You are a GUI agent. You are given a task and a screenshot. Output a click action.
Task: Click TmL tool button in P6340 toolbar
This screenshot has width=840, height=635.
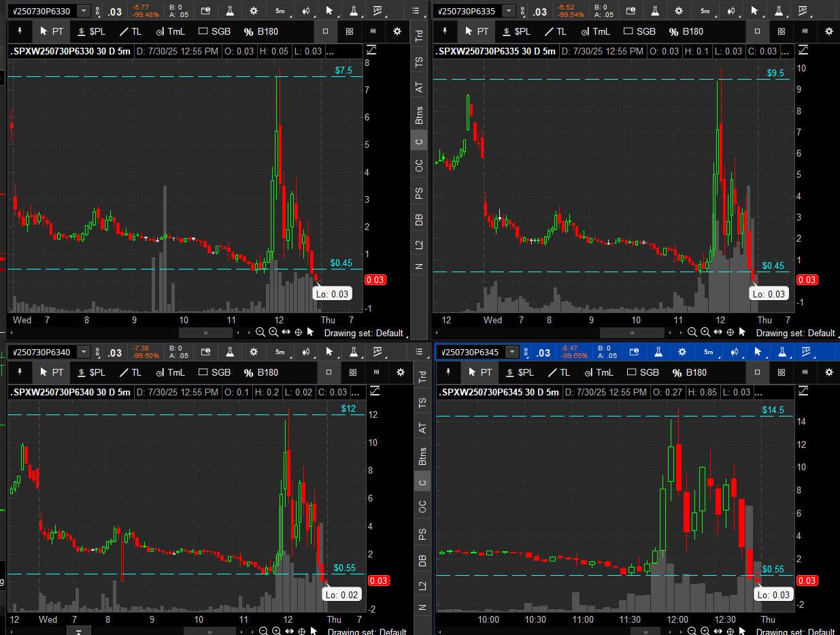(170, 372)
